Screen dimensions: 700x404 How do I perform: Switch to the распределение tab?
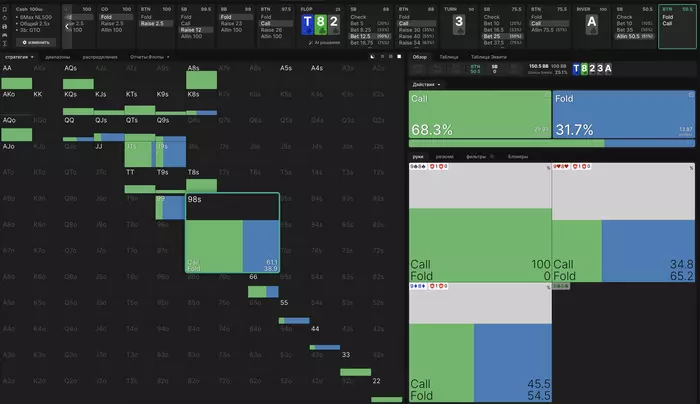click(x=100, y=57)
